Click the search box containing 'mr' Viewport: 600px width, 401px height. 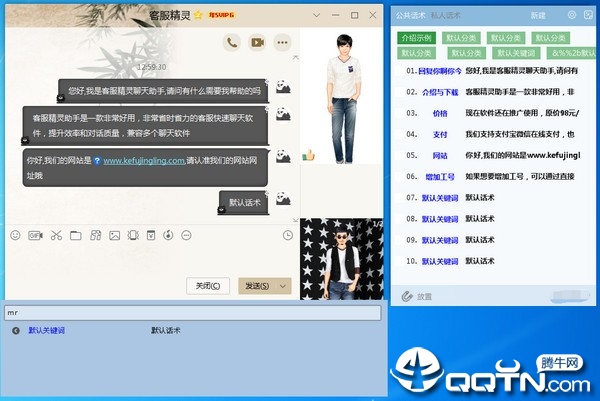pyautogui.click(x=193, y=313)
